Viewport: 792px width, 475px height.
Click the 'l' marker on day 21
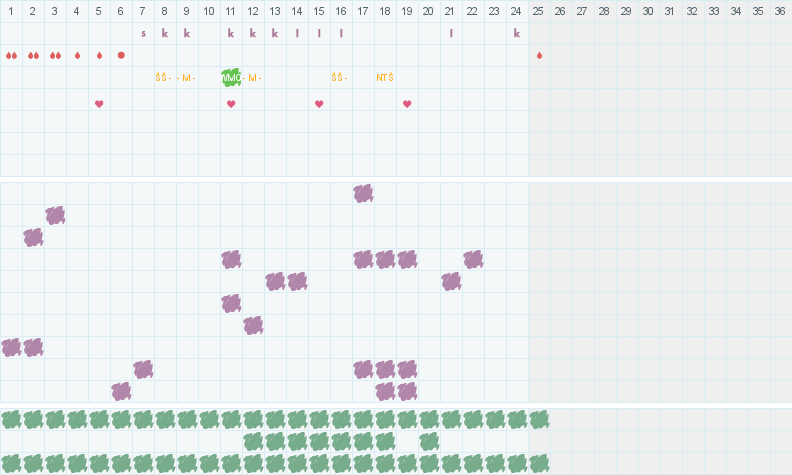coord(451,33)
